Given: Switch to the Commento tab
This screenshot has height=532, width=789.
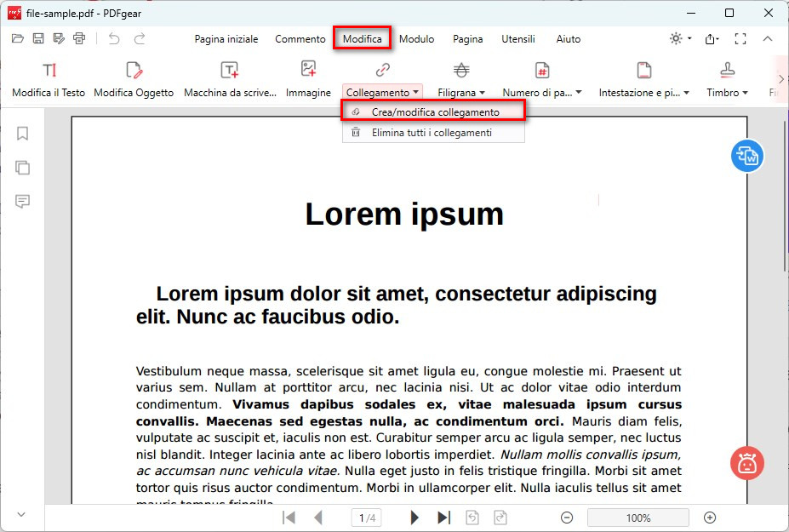Looking at the screenshot, I should [300, 39].
